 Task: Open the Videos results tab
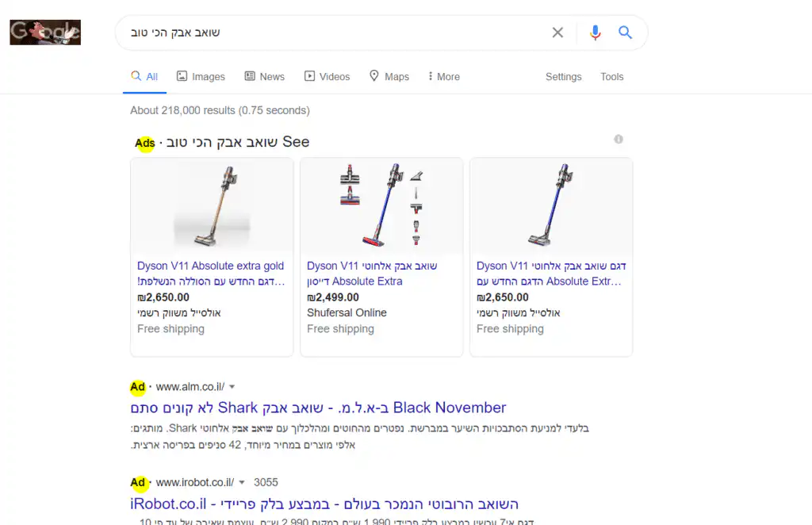(327, 77)
